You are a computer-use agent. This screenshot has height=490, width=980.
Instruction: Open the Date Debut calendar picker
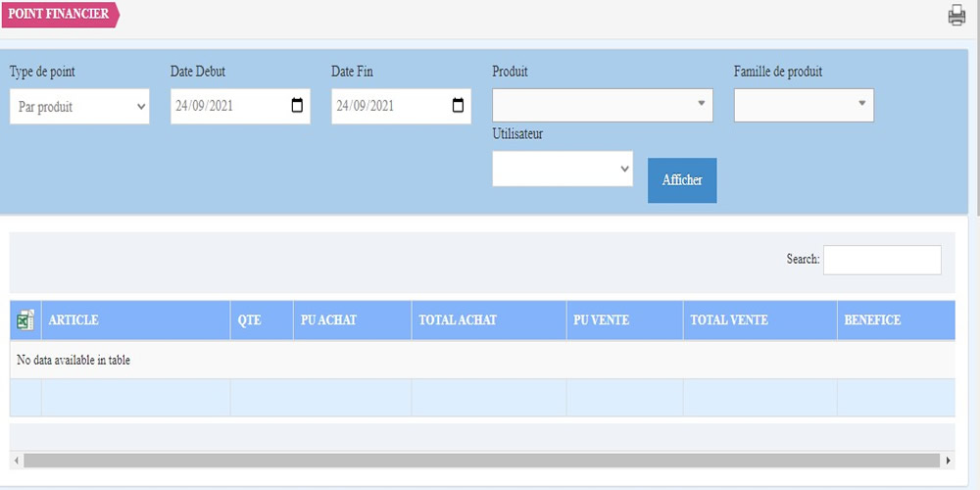pyautogui.click(x=297, y=106)
